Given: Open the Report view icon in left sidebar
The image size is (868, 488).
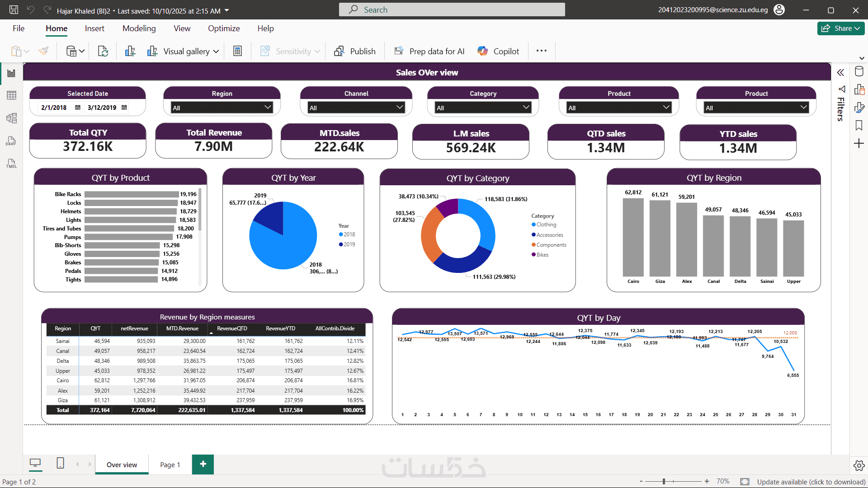Looking at the screenshot, I should [11, 73].
